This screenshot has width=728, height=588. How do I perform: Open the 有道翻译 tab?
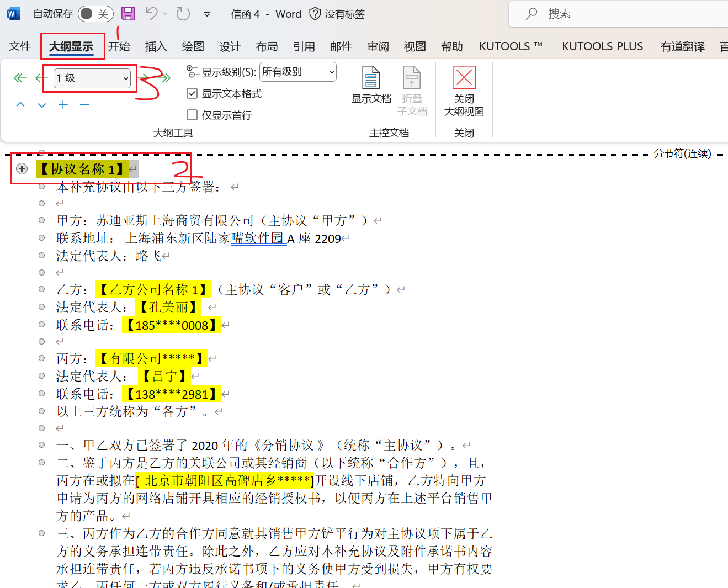point(682,46)
